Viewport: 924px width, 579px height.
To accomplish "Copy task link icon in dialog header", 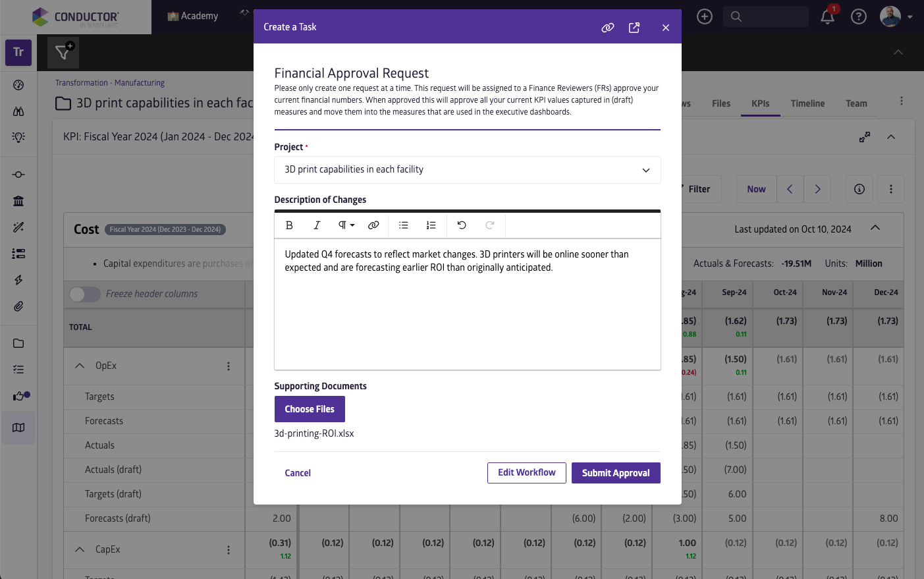I will click(608, 27).
